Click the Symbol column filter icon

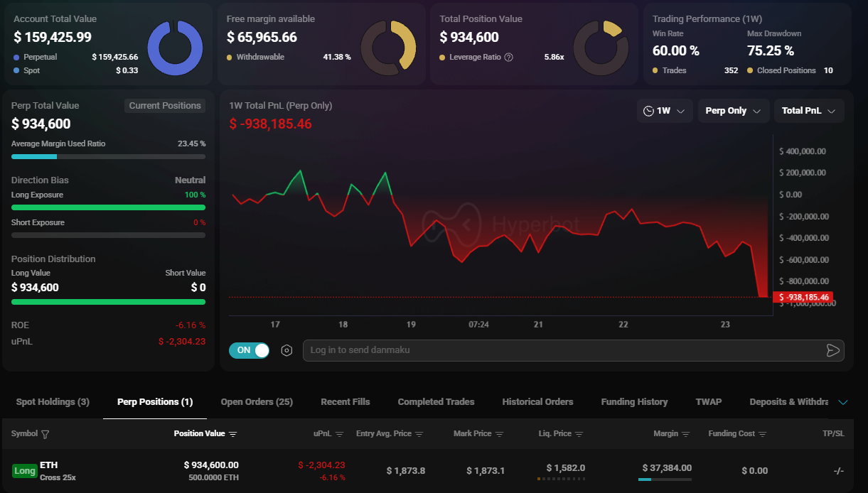pos(45,434)
